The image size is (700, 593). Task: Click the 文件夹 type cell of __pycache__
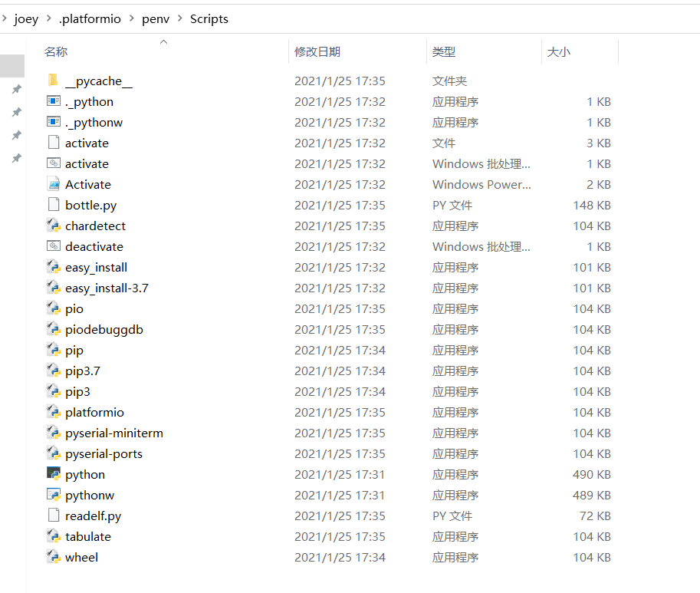449,81
